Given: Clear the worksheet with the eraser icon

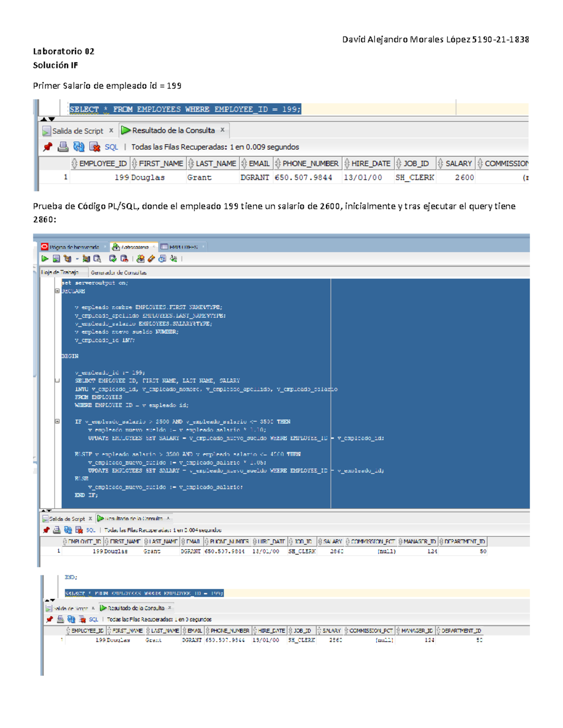Looking at the screenshot, I should (152, 259).
